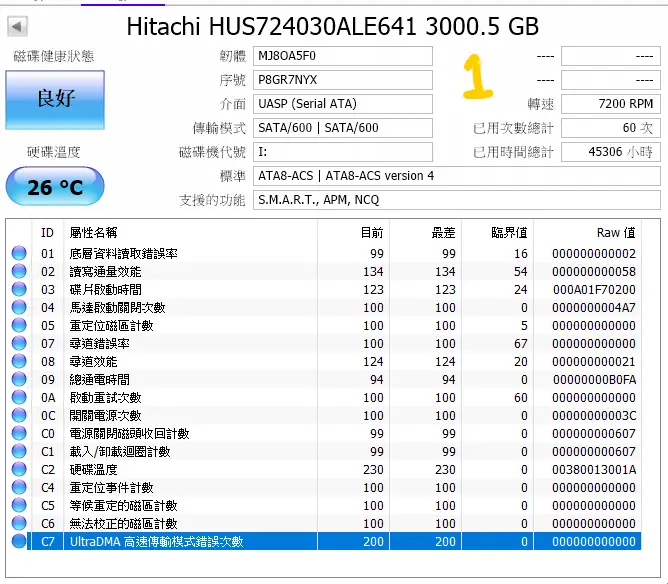The image size is (668, 584).
Task: Click the rotation rate field 7200 RPM
Action: [611, 104]
